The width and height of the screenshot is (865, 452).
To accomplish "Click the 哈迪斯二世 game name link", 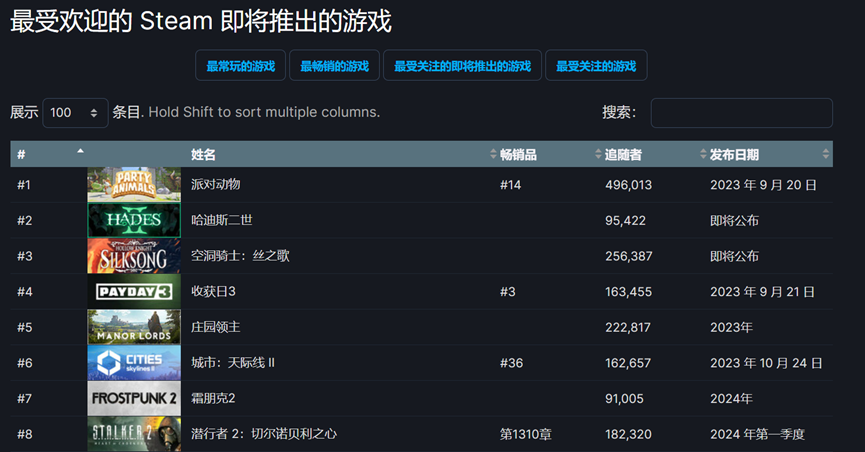I will click(x=222, y=220).
